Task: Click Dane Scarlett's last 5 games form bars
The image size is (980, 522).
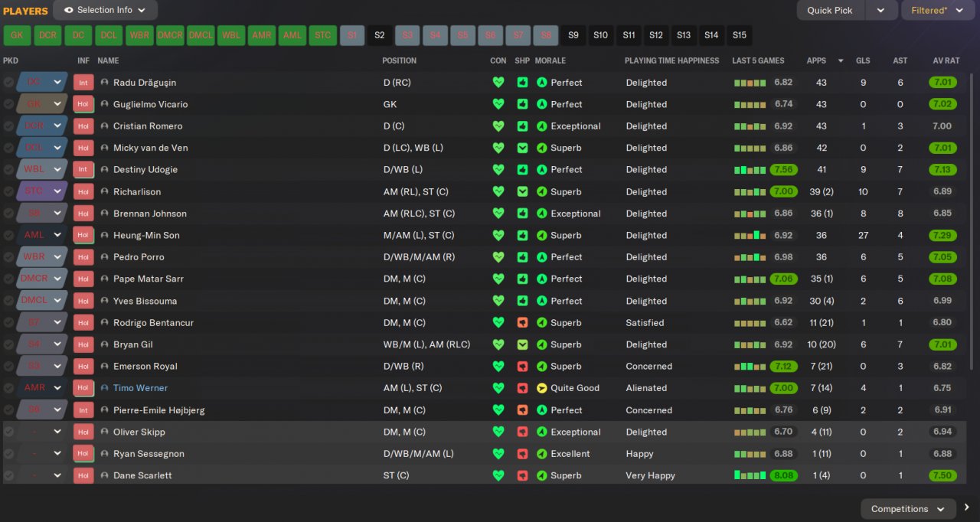Action: tap(750, 475)
